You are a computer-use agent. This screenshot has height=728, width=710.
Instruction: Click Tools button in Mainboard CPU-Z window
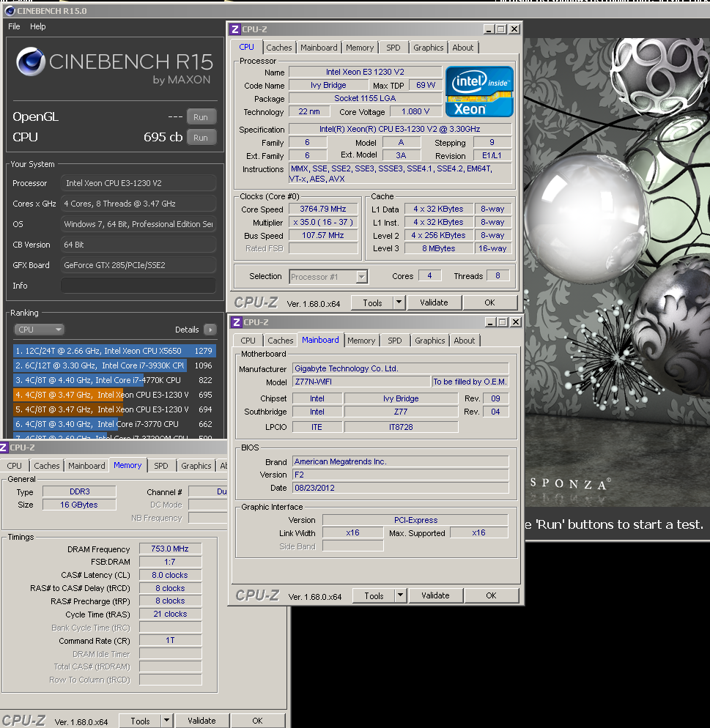[374, 595]
